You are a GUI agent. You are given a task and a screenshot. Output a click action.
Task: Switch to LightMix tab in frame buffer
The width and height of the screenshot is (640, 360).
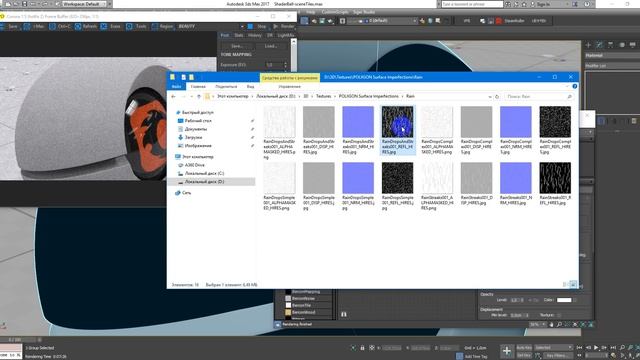click(x=286, y=36)
